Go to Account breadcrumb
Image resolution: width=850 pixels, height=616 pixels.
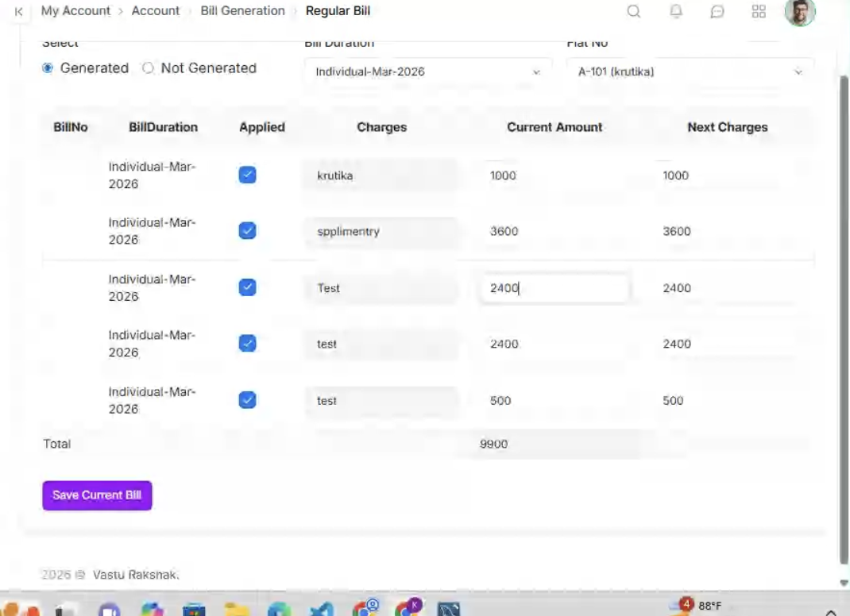pyautogui.click(x=155, y=11)
